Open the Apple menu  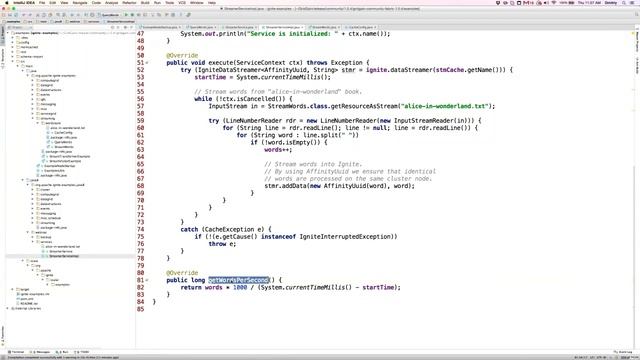click(7, 2)
